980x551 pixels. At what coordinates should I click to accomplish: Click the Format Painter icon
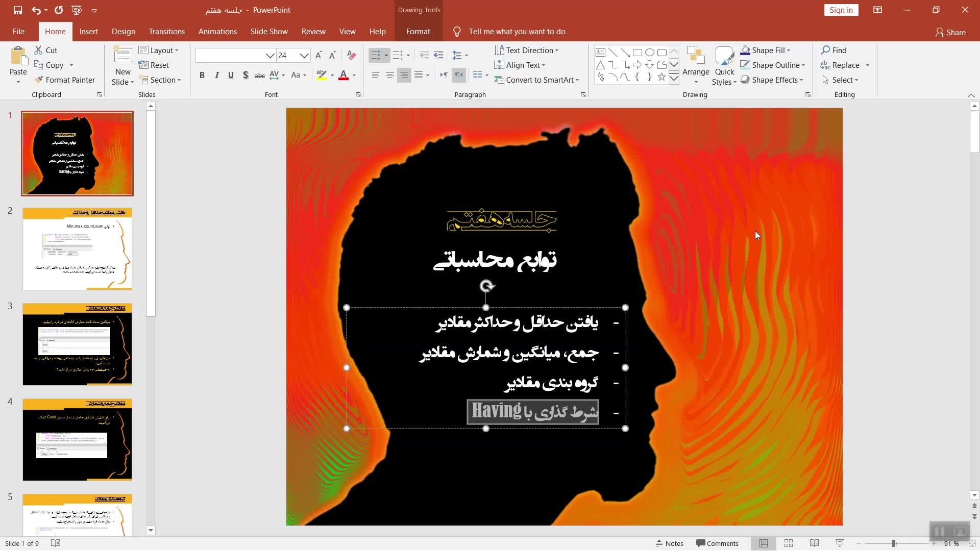pos(39,80)
